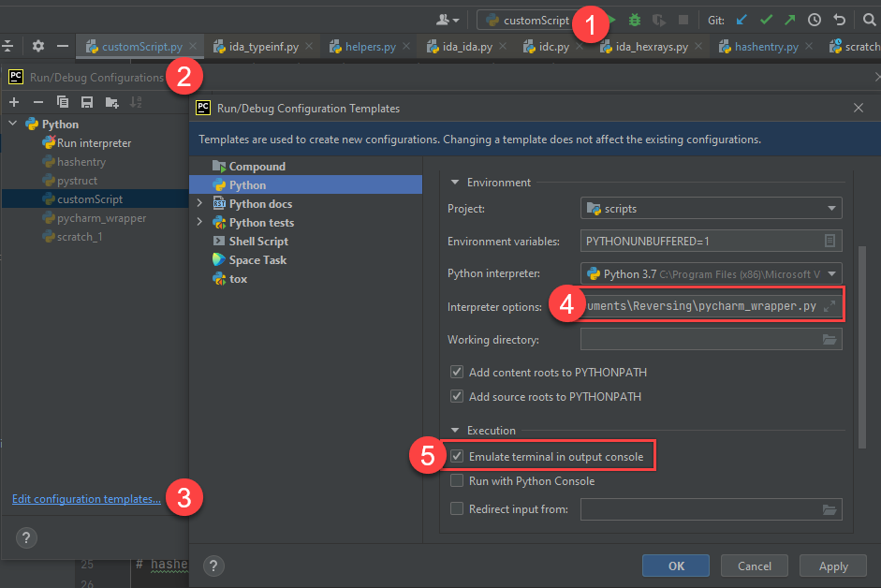This screenshot has width=881, height=588.
Task: Close the Configuration Templates dialog
Action: (858, 108)
